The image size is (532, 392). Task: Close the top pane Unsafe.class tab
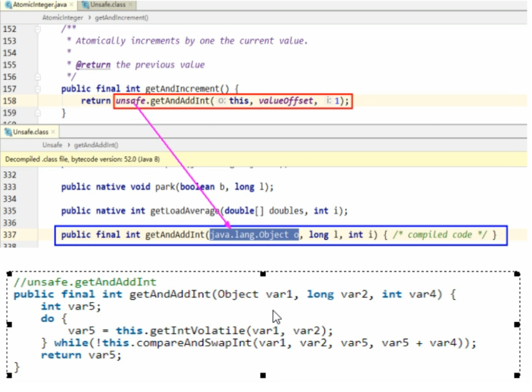coord(131,5)
